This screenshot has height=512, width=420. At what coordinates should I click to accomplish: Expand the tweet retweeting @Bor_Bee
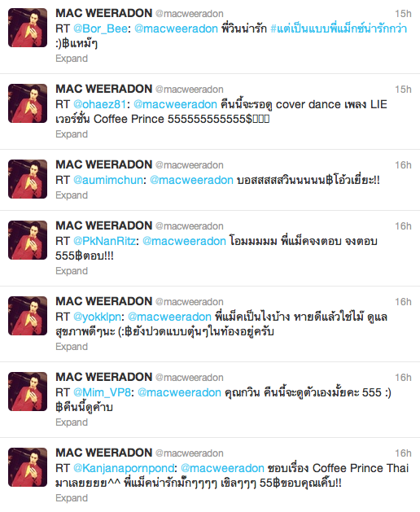pos(72,59)
